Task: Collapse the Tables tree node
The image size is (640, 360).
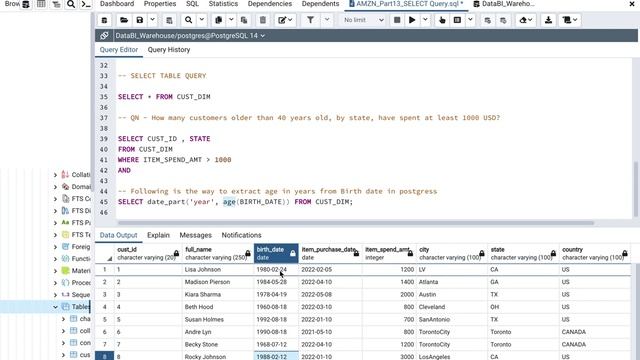Action: (x=55, y=307)
